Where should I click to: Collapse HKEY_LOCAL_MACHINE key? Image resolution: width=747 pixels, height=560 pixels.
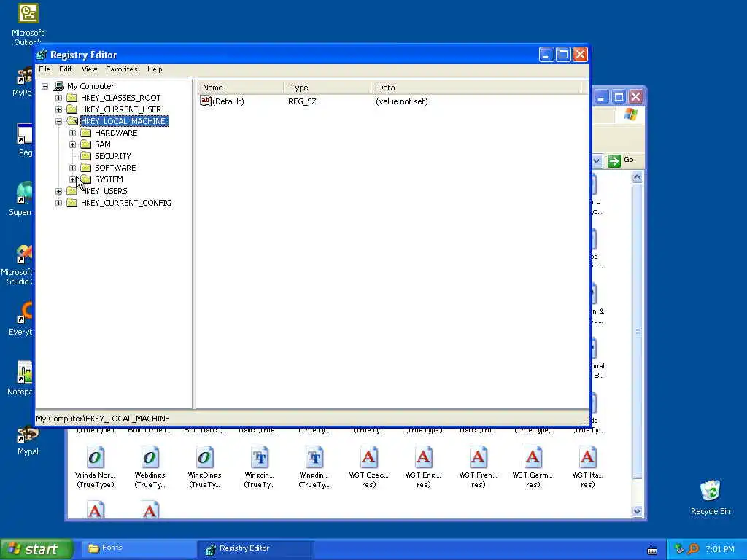pyautogui.click(x=58, y=122)
